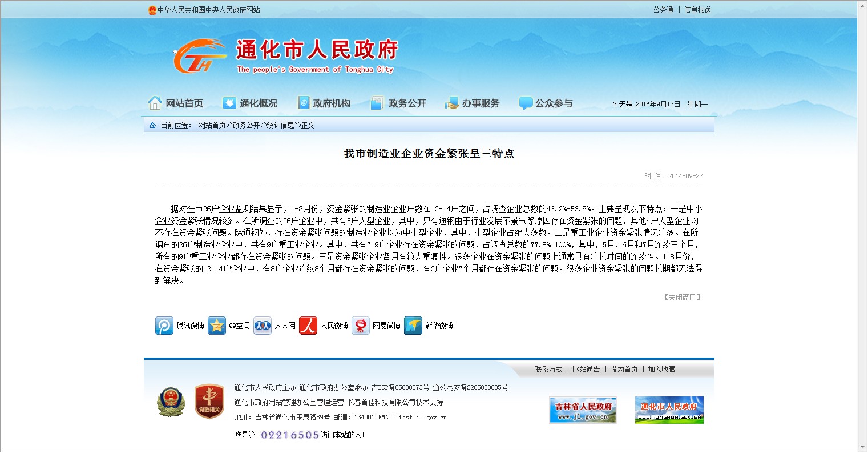Viewport: 868px width, 453px height.
Task: Click the scrollbar down arrow
Action: point(862,447)
